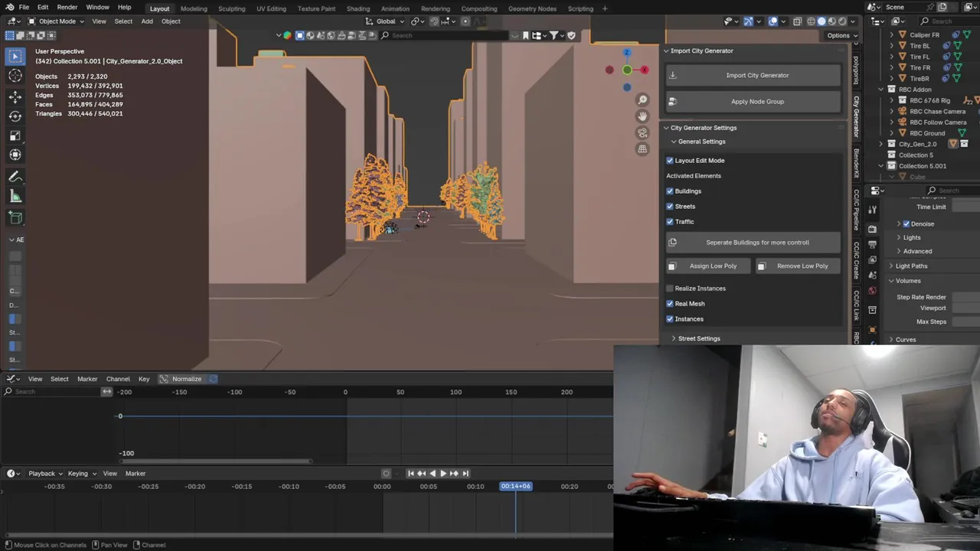Click the Apply Node Group button
The image size is (980, 551).
(753, 101)
